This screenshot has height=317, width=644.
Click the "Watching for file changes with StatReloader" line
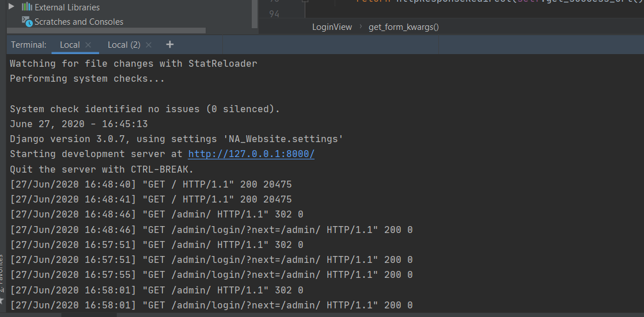(134, 63)
